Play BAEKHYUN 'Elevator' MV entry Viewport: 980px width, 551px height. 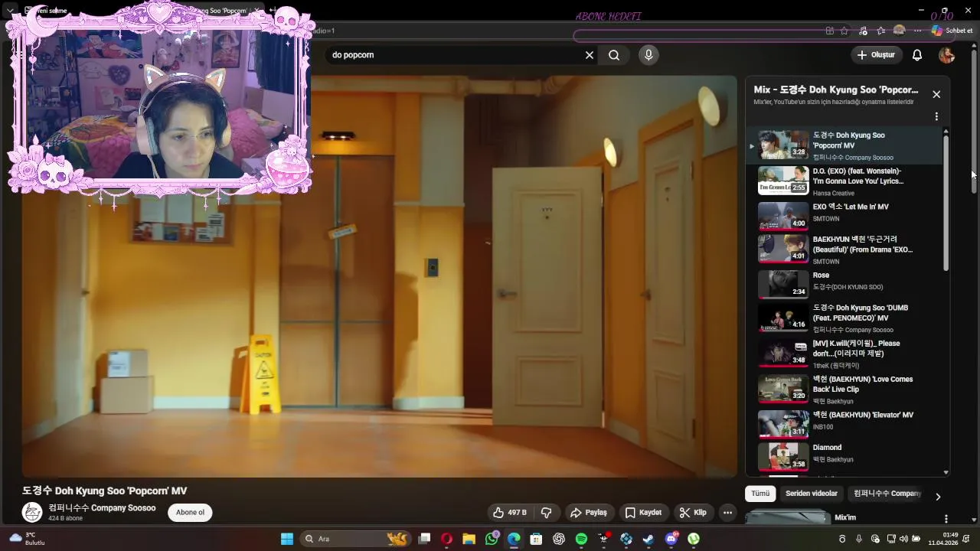844,423
